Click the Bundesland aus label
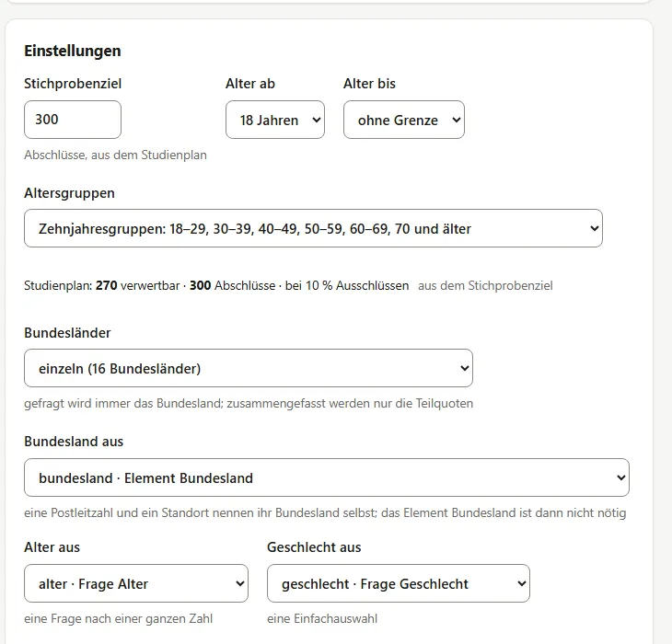 coord(74,442)
